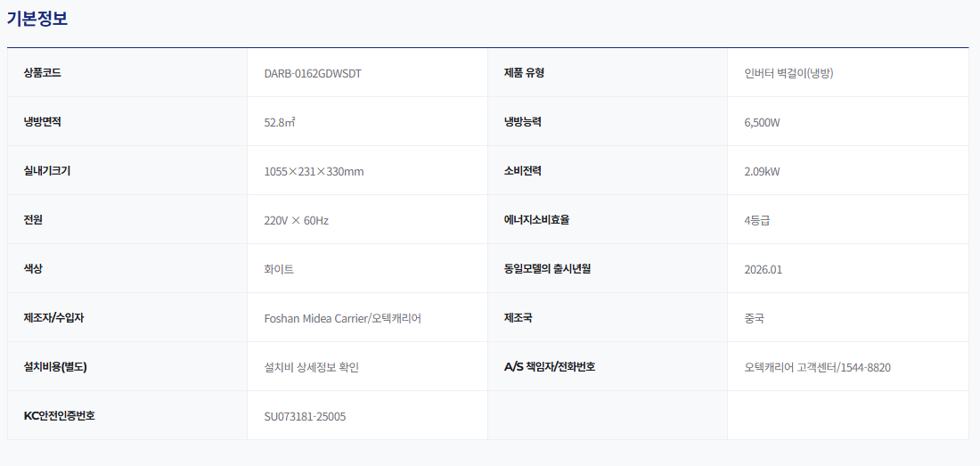Click the value 인버터 벽걸이(냉방)

789,73
